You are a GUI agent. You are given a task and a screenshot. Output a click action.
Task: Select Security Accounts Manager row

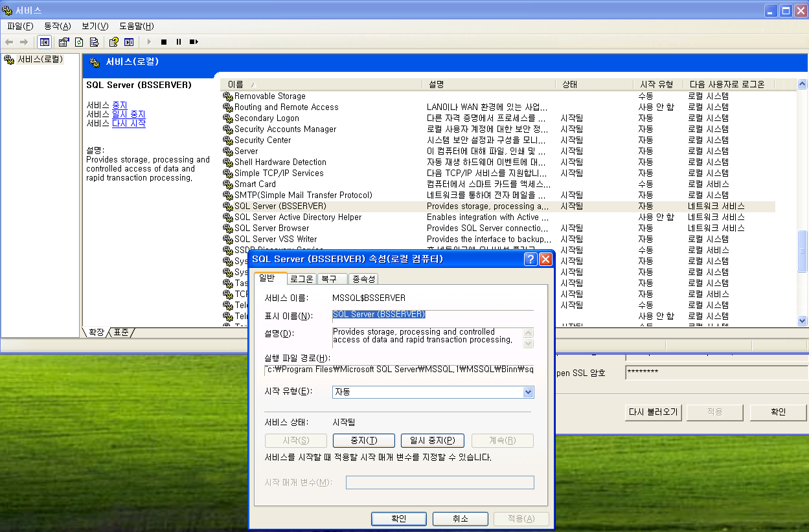tap(498, 129)
